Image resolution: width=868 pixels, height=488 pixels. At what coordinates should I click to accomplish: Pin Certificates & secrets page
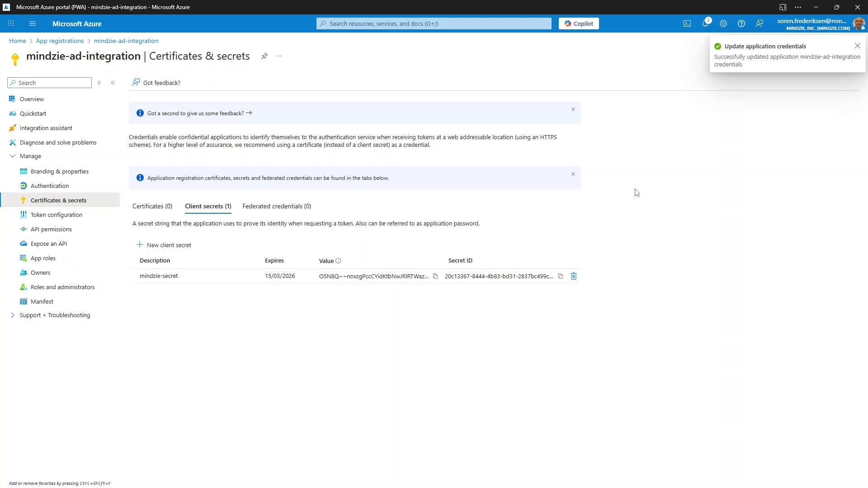click(x=264, y=56)
